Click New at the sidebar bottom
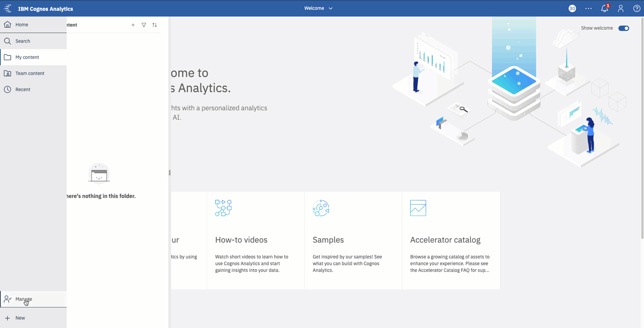The height and width of the screenshot is (328, 644). (33, 318)
